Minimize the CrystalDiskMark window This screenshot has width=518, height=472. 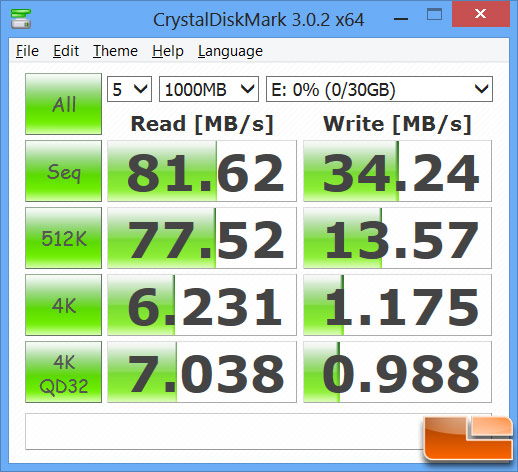(401, 19)
